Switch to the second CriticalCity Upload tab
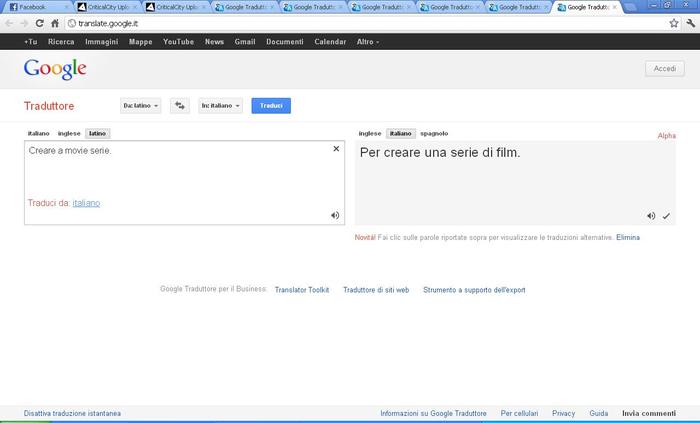The width and height of the screenshot is (700, 423). tap(175, 7)
